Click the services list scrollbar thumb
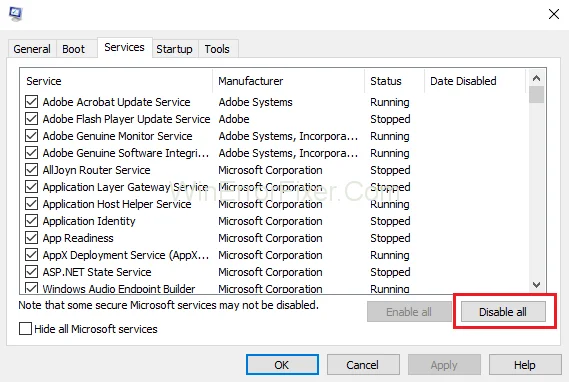The height and width of the screenshot is (382, 569). 536,95
